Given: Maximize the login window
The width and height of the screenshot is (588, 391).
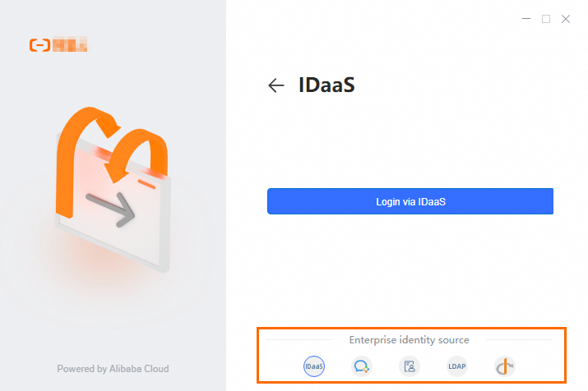Looking at the screenshot, I should (546, 19).
